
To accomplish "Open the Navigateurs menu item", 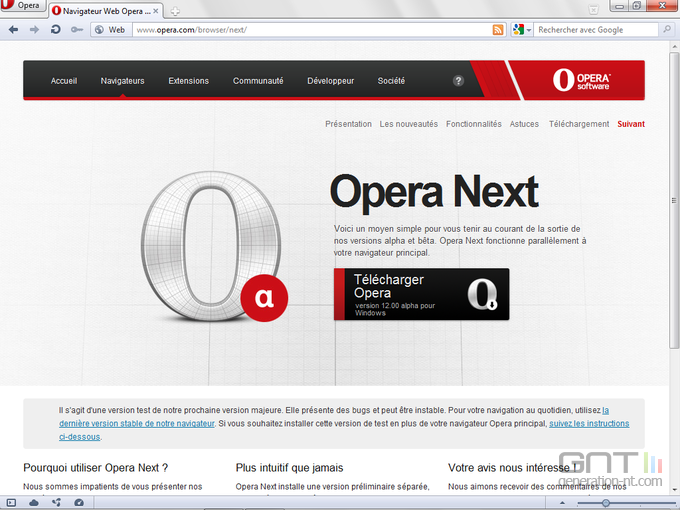I will click(x=122, y=81).
